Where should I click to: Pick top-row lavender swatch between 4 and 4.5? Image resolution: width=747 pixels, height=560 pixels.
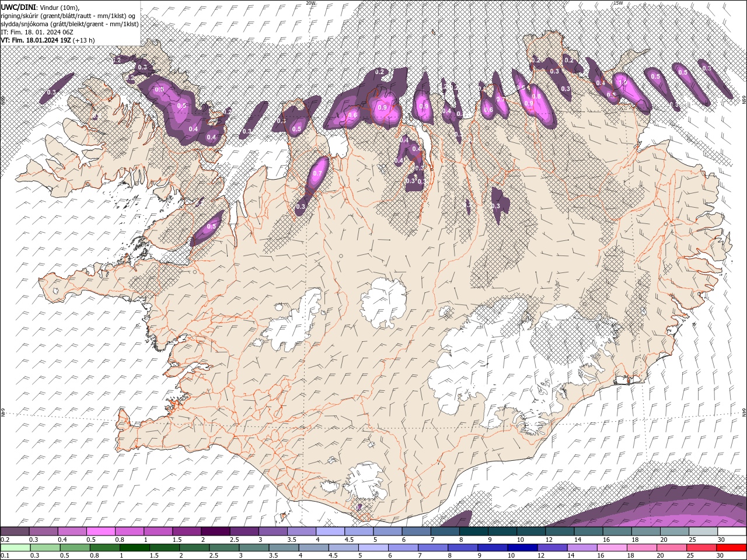pos(330,531)
